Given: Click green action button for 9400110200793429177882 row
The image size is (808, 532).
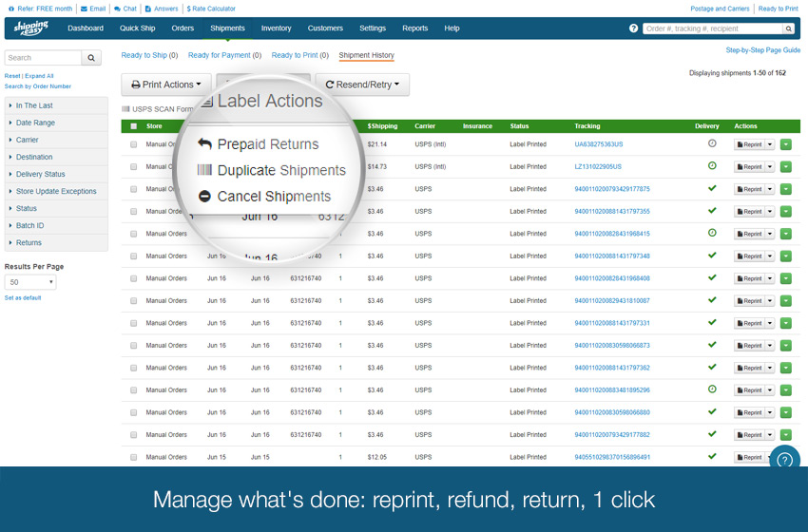Looking at the screenshot, I should [x=785, y=435].
